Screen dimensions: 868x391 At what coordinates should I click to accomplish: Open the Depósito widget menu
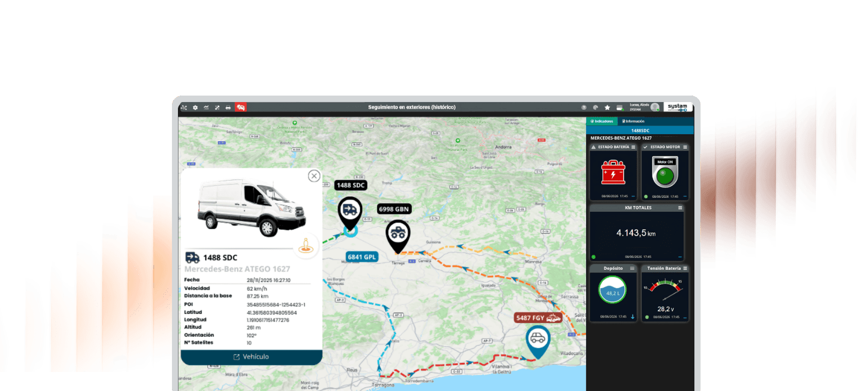tap(632, 268)
